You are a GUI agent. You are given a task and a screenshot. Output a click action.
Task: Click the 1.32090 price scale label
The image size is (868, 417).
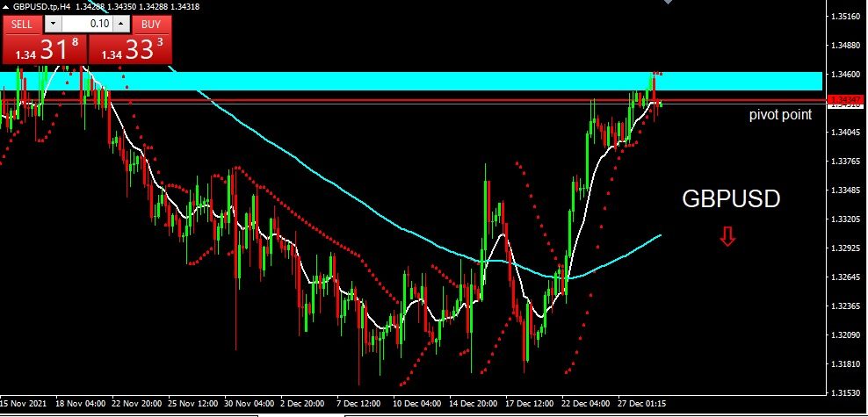(x=845, y=334)
